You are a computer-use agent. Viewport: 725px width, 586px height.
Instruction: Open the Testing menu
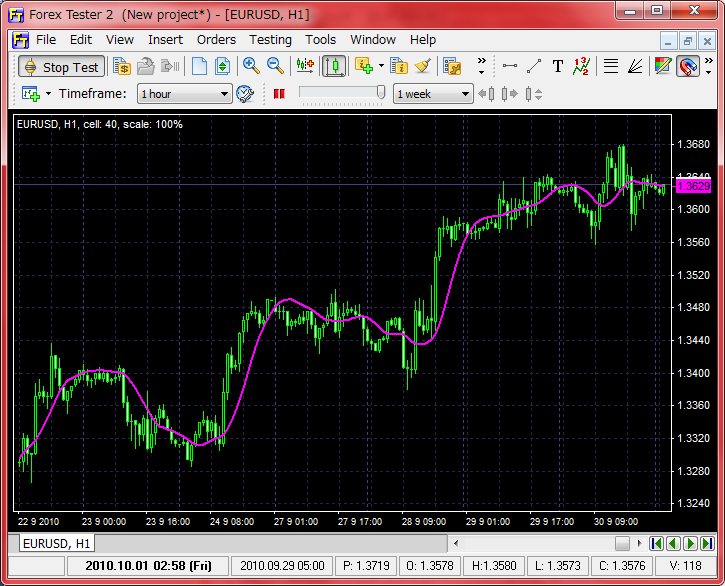point(270,40)
